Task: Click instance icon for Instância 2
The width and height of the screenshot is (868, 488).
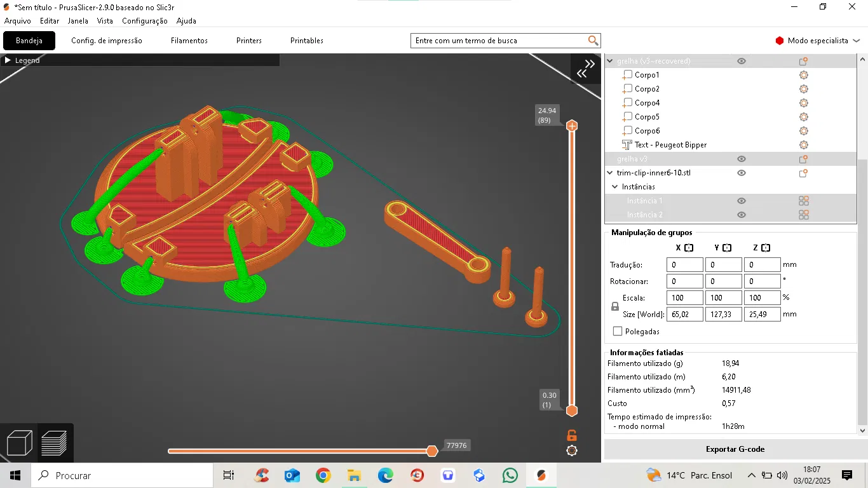Action: [803, 215]
